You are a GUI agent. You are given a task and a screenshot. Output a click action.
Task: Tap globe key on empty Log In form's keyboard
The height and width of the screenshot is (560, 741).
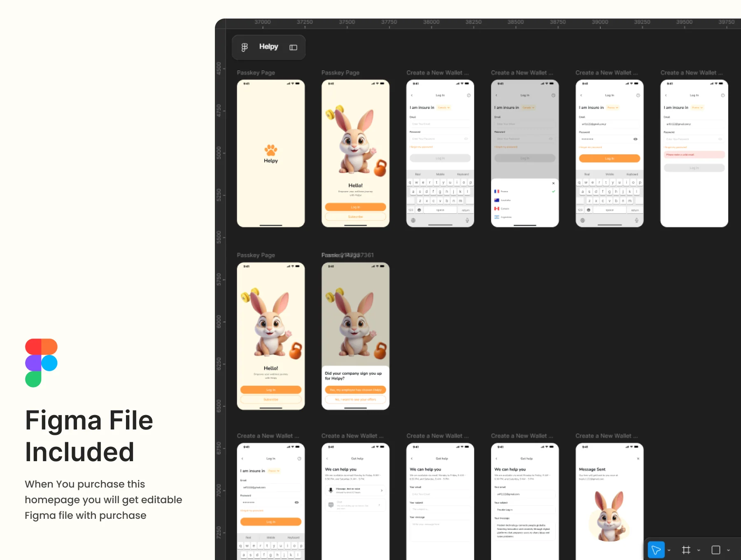coord(413,220)
